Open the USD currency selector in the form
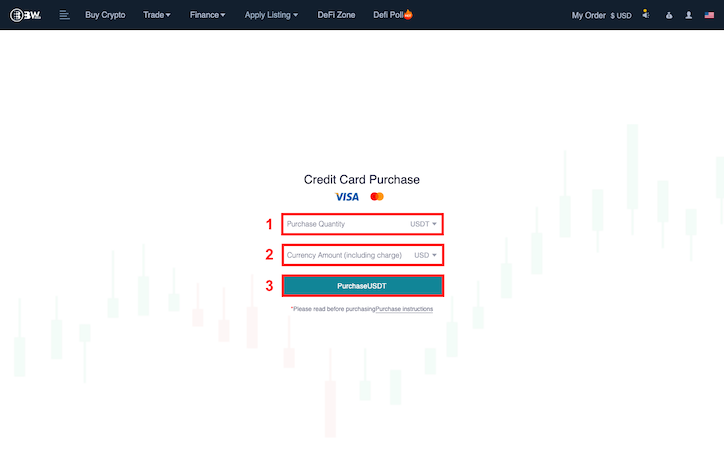 click(425, 255)
